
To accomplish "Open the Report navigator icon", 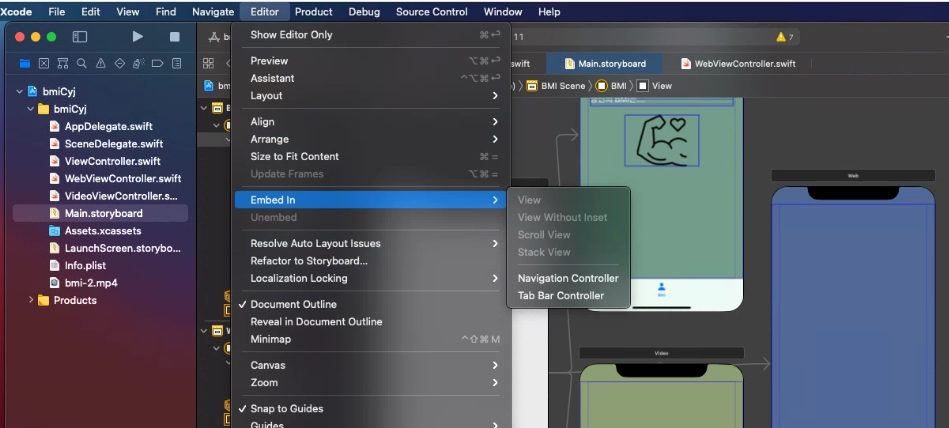I will [176, 63].
